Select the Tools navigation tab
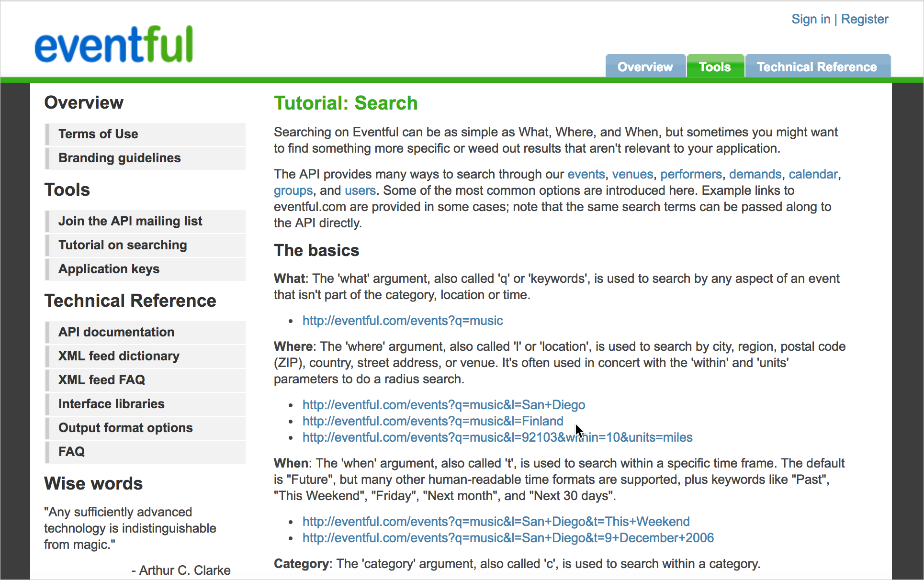Viewport: 924px width, 580px height. pos(715,66)
